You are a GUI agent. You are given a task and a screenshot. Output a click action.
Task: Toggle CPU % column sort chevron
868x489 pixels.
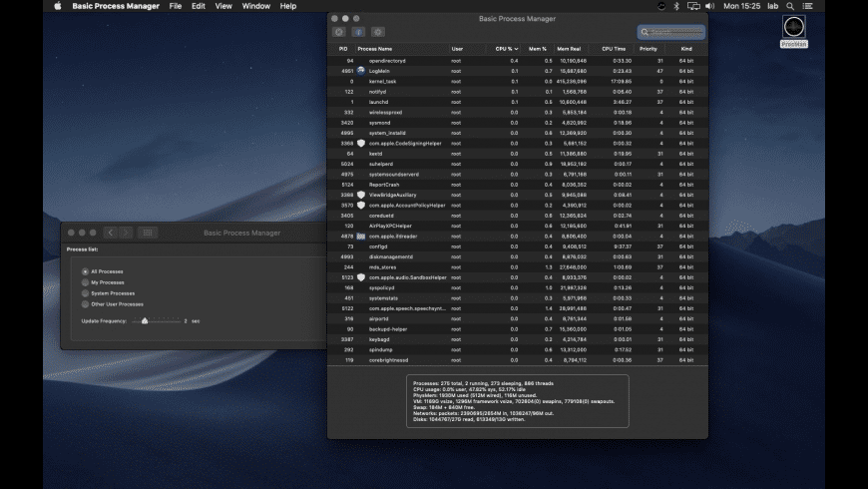[516, 49]
